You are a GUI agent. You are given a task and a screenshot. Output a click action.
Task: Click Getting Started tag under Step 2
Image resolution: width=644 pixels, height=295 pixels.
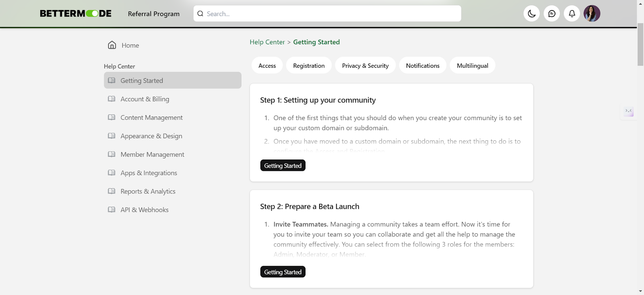283,272
